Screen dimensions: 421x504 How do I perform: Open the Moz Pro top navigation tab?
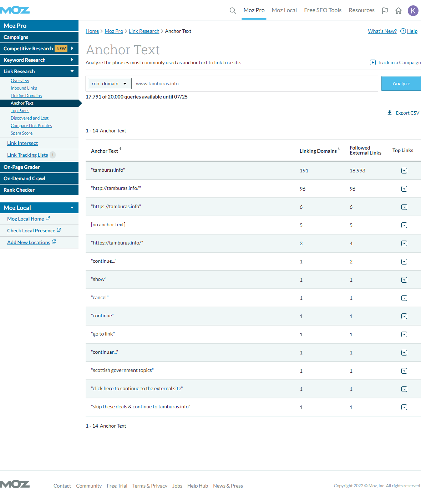tap(254, 10)
